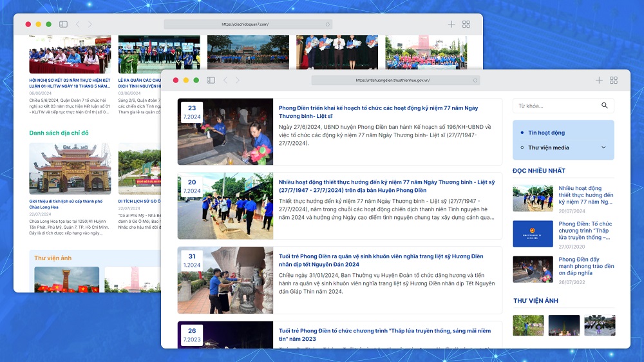
Task: Click first photo in Thư viện ảnh sidebar
Action: point(528,325)
